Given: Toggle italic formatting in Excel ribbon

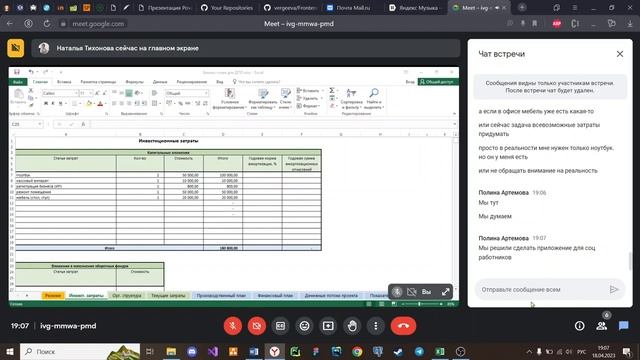Looking at the screenshot, I should click(x=53, y=104).
